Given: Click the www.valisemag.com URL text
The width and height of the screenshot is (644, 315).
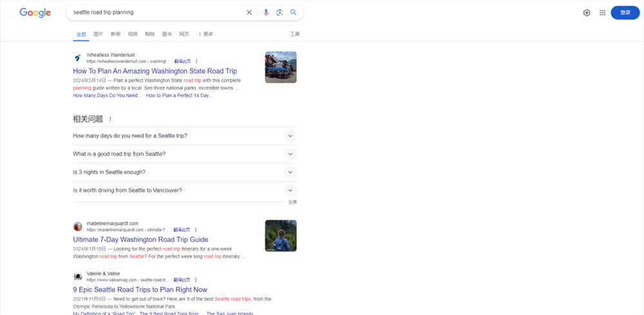Looking at the screenshot, I should tap(128, 280).
